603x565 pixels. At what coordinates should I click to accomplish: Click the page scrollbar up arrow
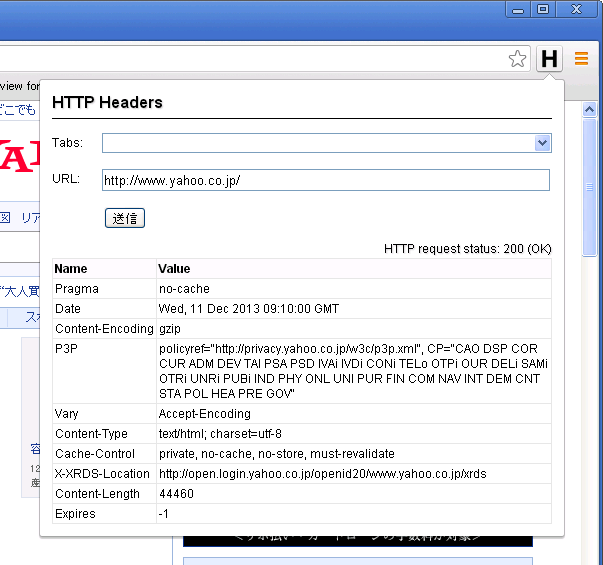point(589,110)
